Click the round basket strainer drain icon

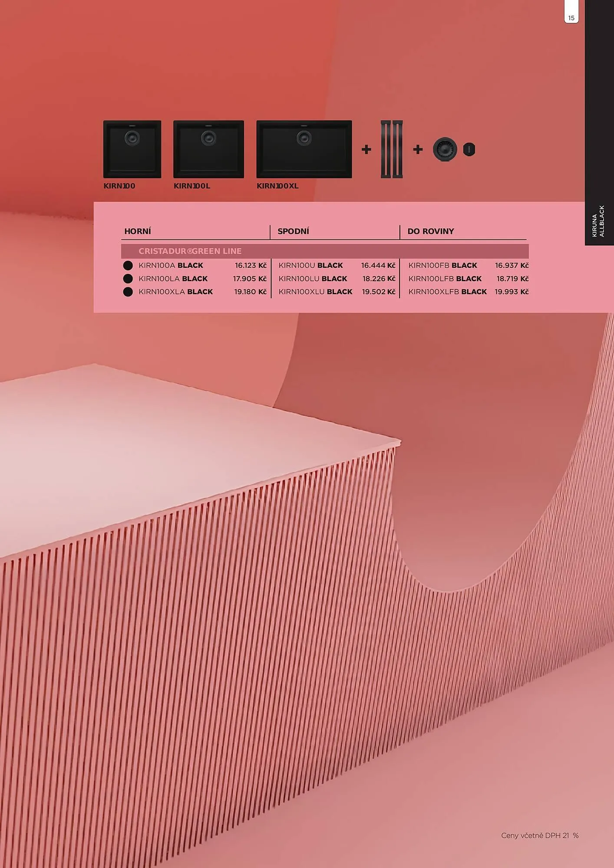coord(445,149)
